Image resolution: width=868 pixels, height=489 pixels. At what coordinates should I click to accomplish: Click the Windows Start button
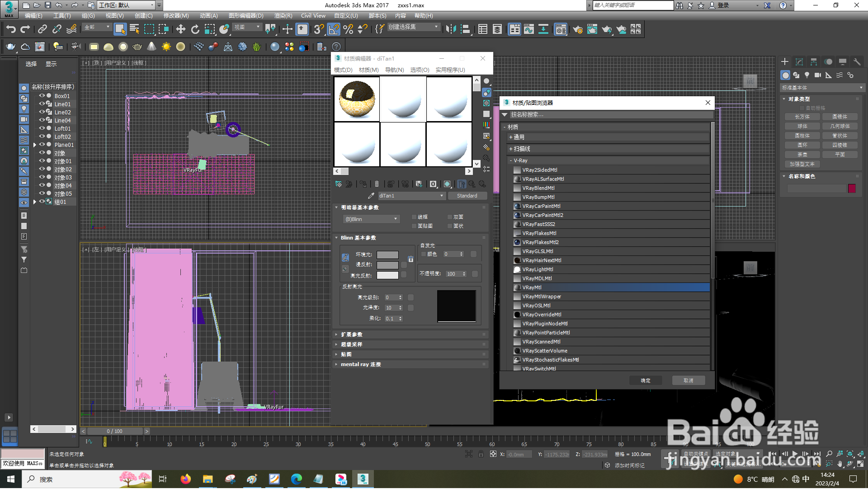click(x=11, y=479)
